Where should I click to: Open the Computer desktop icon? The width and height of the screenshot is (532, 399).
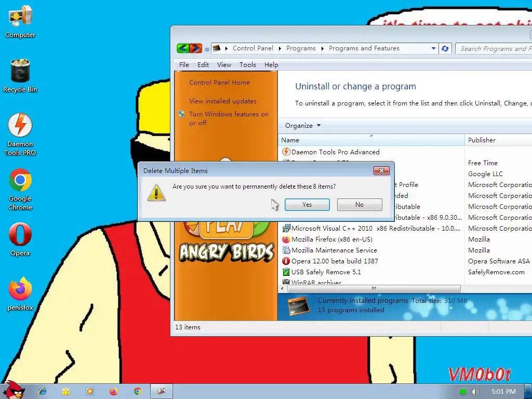point(20,22)
